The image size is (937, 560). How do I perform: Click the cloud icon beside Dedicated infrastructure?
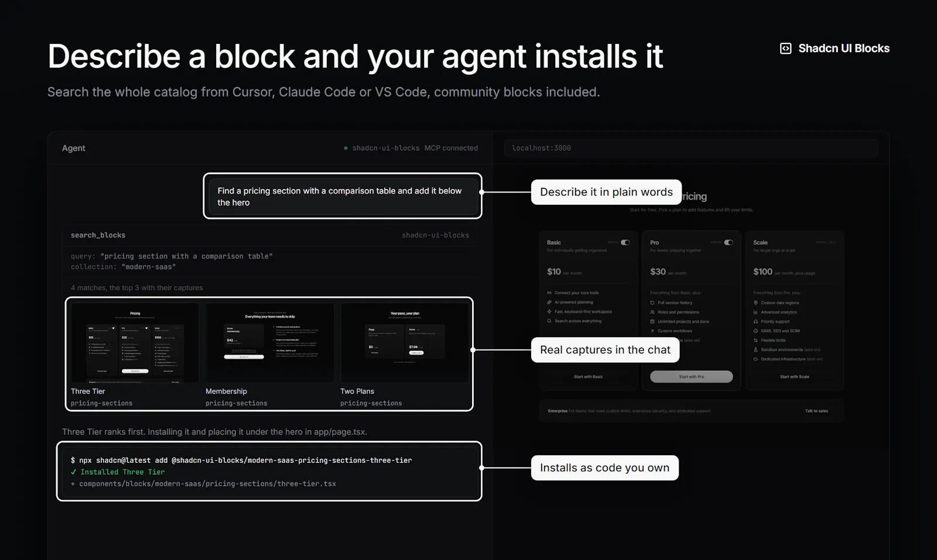coord(755,359)
